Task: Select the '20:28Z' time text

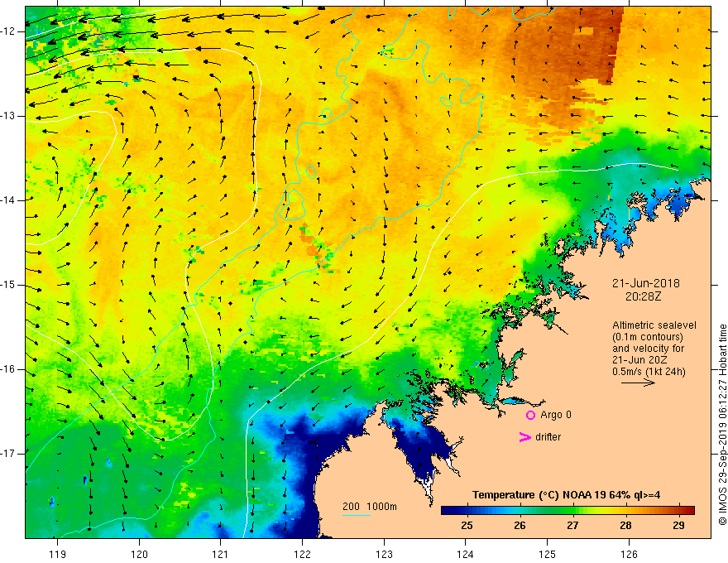Action: [643, 296]
